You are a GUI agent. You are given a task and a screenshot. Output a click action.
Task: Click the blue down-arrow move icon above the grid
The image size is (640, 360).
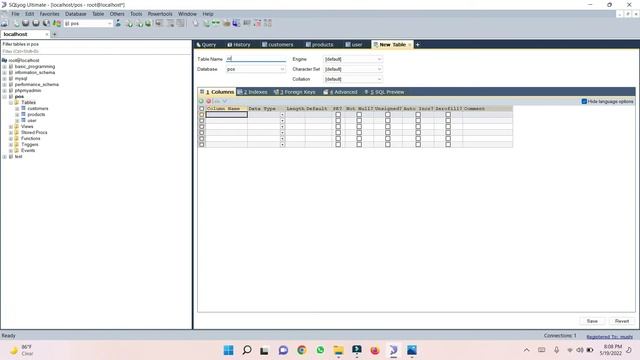pyautogui.click(x=224, y=101)
